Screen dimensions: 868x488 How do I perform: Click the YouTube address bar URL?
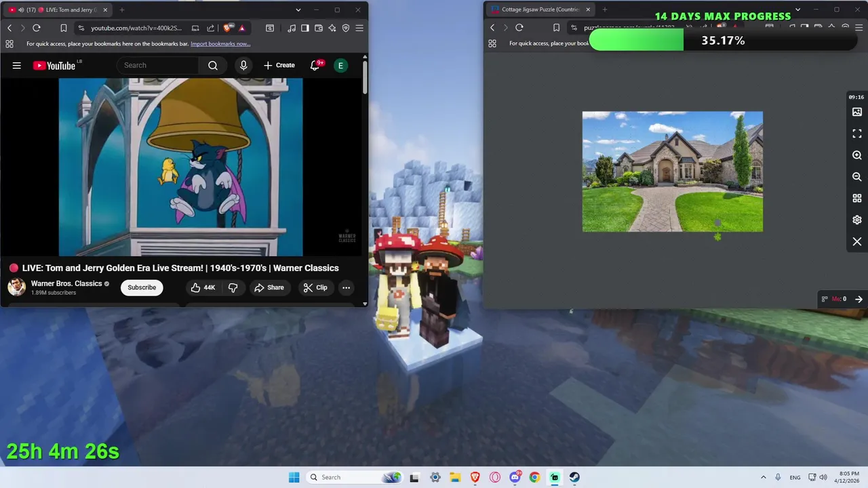point(136,28)
